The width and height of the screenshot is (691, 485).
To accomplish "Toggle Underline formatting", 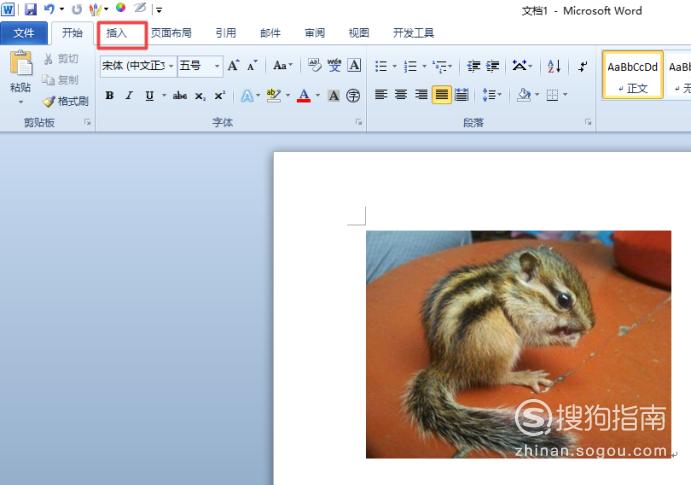I will 150,95.
